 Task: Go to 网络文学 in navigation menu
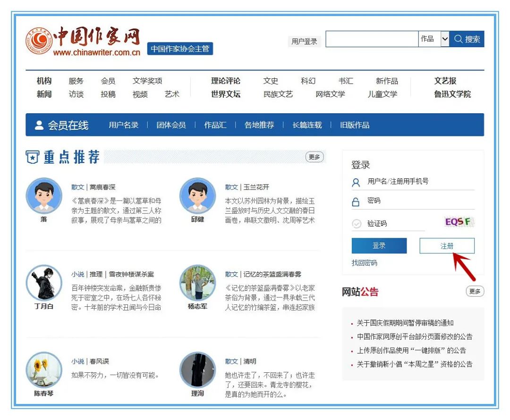click(x=330, y=94)
